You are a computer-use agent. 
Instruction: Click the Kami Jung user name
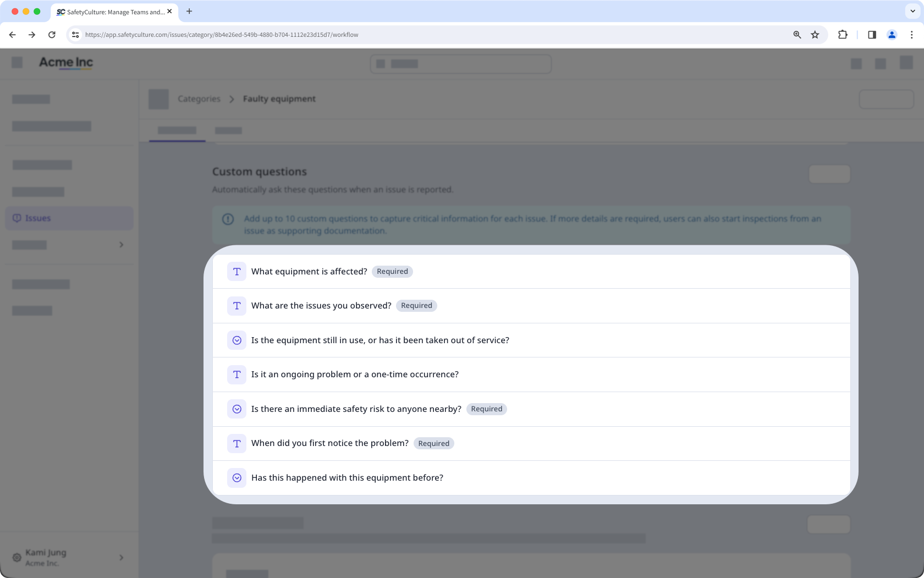tap(46, 553)
